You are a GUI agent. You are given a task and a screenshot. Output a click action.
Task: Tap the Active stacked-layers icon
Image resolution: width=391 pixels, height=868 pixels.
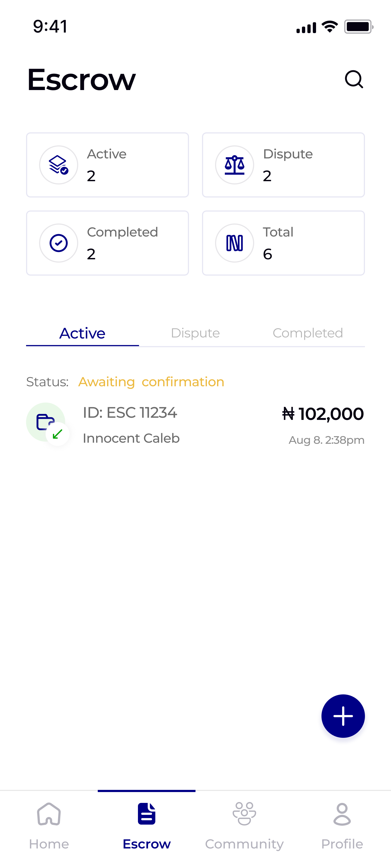(59, 165)
